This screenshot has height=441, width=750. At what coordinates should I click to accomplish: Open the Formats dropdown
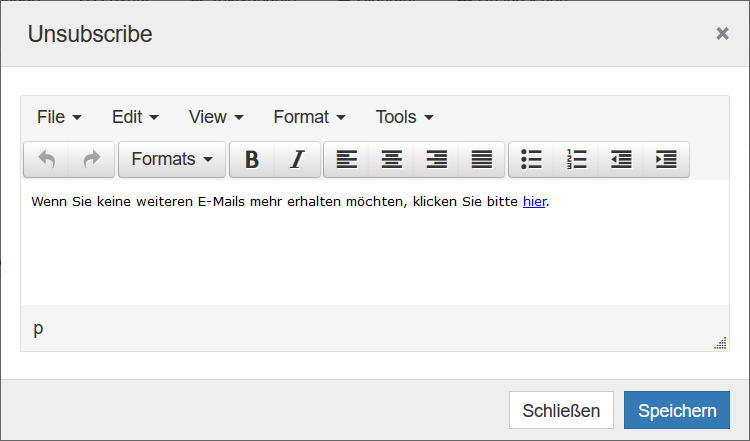pos(172,159)
